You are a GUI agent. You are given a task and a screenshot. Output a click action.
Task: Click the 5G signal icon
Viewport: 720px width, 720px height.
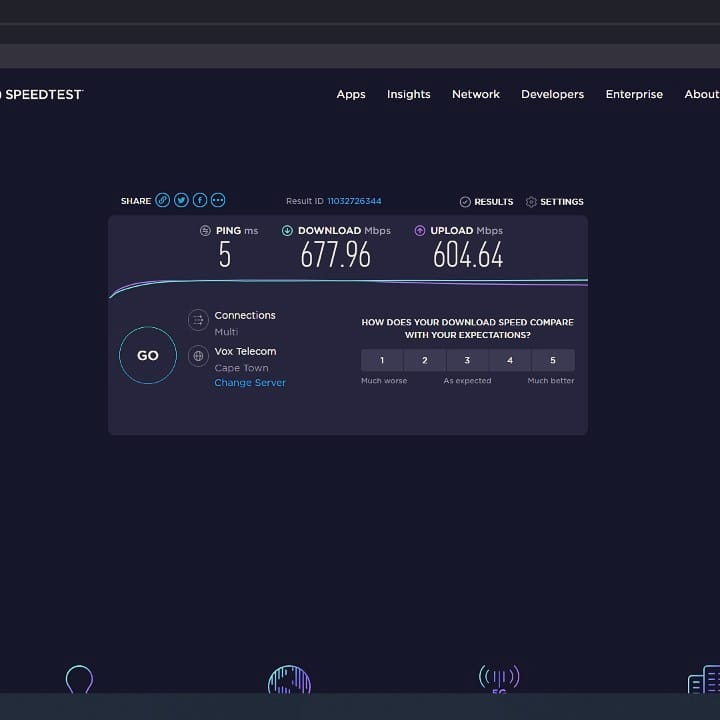pyautogui.click(x=498, y=680)
